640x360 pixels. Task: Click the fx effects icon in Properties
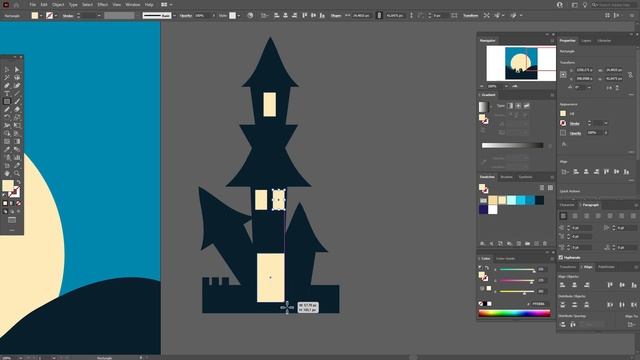[x=564, y=144]
